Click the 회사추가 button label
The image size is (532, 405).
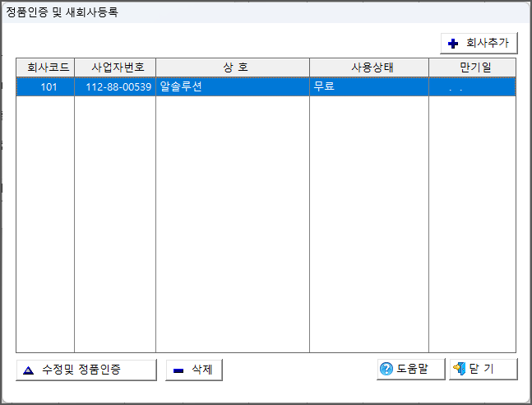[x=488, y=43]
